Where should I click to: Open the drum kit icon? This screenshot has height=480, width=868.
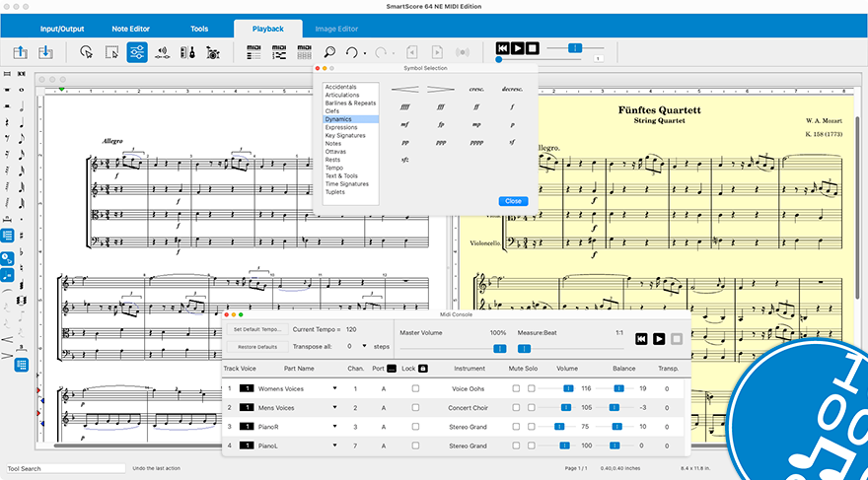(x=213, y=53)
